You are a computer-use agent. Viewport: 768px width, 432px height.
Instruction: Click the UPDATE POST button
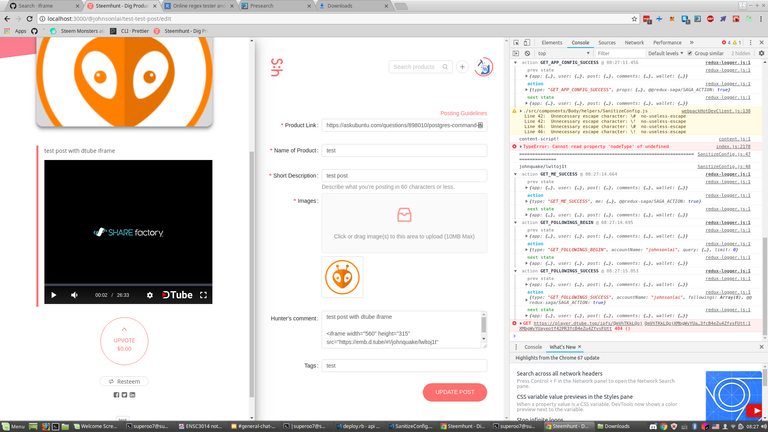tap(455, 392)
